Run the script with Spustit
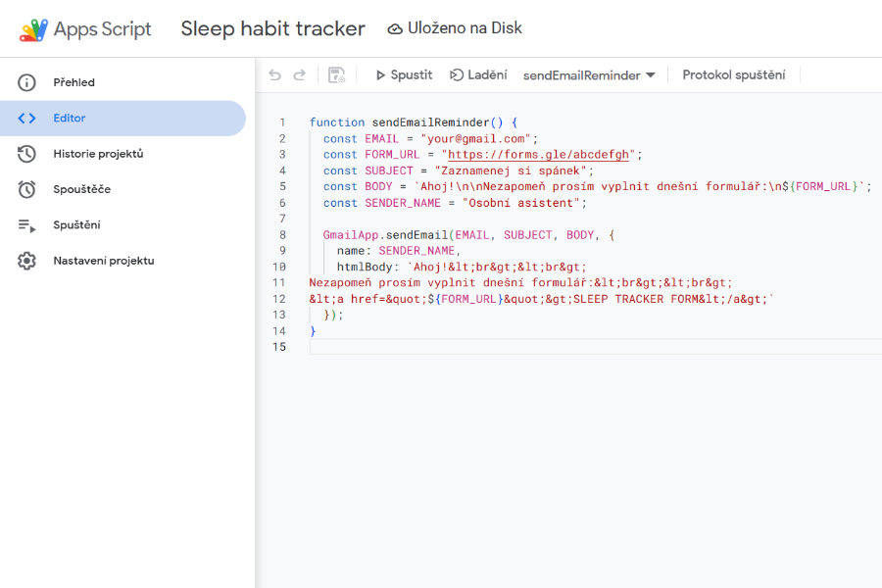This screenshot has height=588, width=882. tap(405, 74)
